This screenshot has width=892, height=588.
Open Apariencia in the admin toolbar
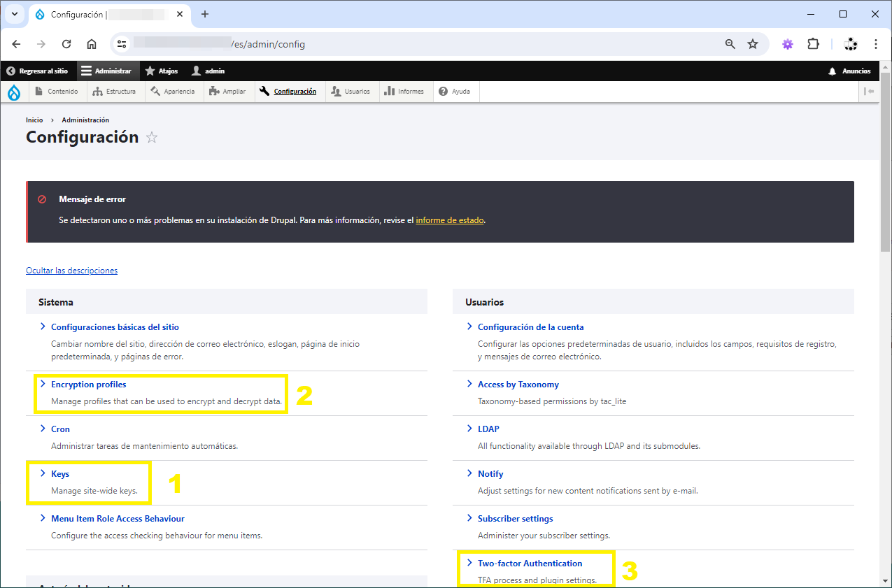click(x=173, y=92)
